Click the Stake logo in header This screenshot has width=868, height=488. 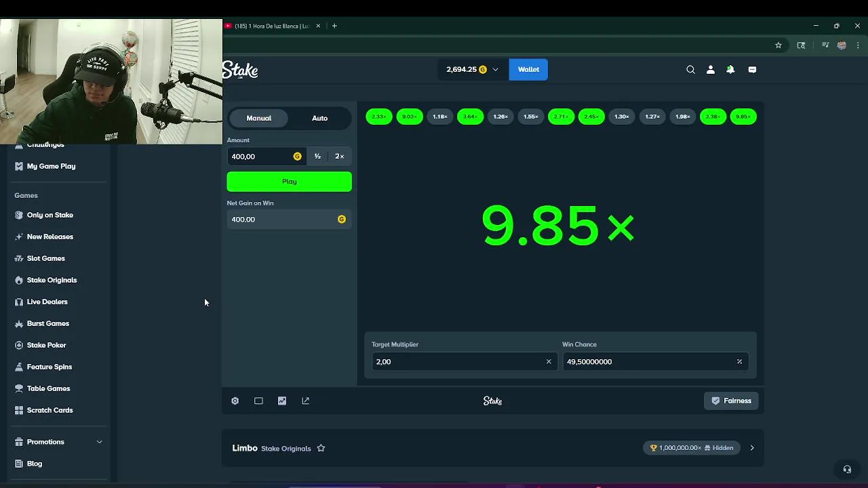click(240, 70)
